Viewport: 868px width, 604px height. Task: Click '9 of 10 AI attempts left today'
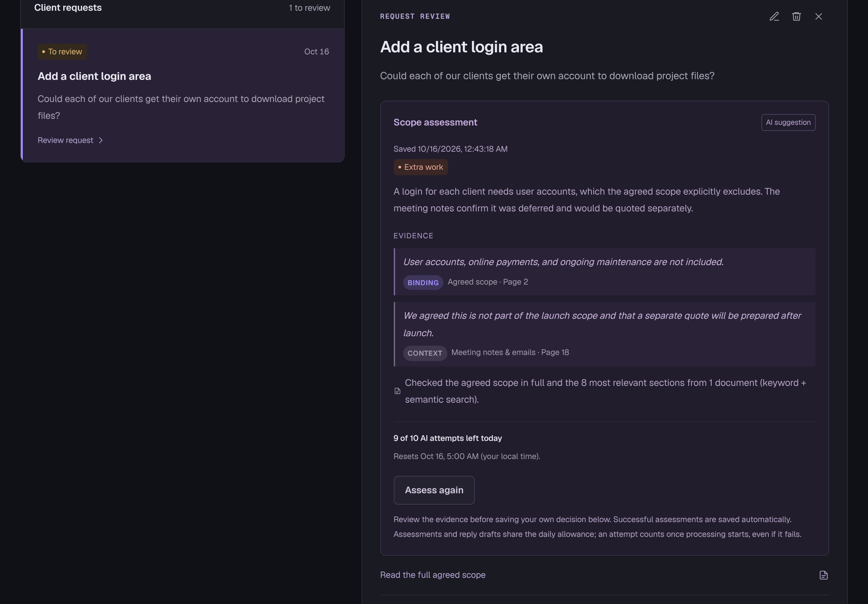point(448,438)
